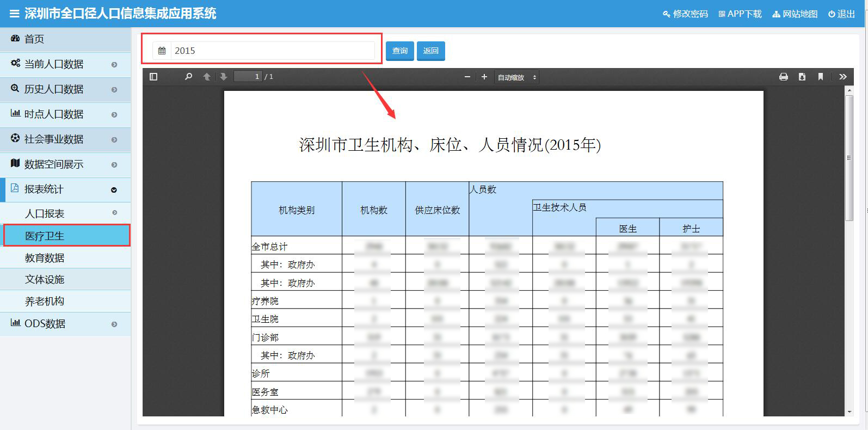Click the 卫生技术人员 header cell

coord(559,207)
